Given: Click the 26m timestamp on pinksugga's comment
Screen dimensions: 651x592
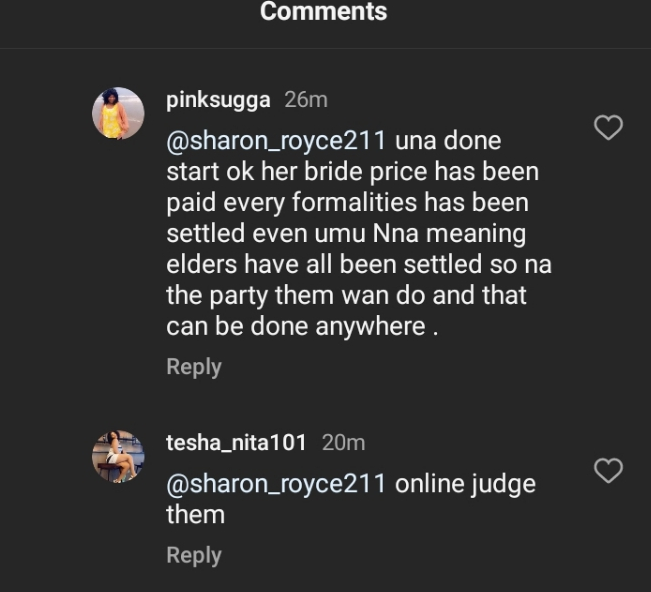Looking at the screenshot, I should click(x=305, y=100).
